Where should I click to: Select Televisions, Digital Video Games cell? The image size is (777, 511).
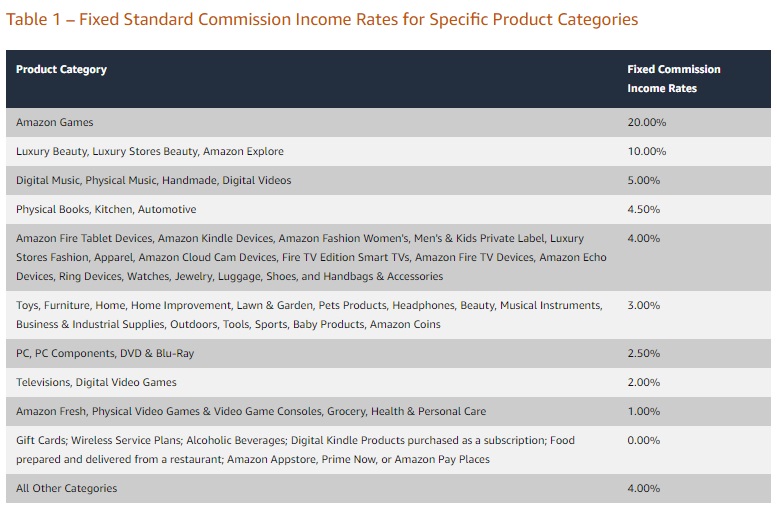pos(96,382)
